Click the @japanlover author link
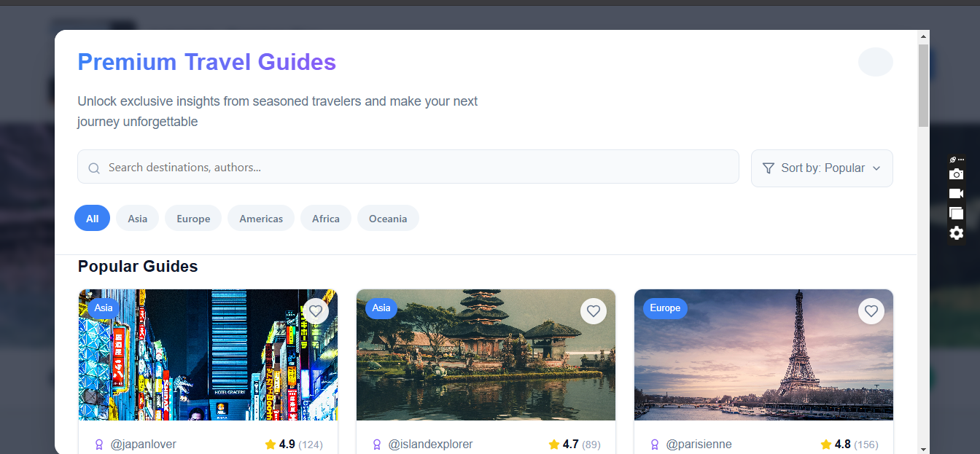The image size is (980, 454). coord(143,445)
